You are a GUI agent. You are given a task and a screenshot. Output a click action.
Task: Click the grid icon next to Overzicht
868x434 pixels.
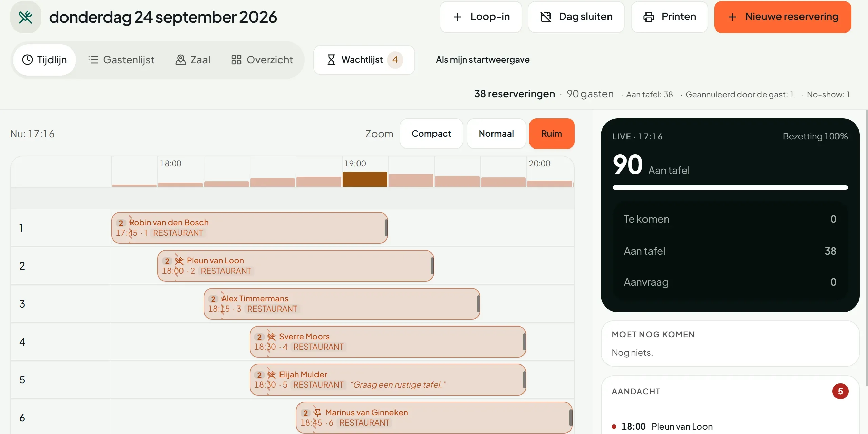[x=236, y=60]
